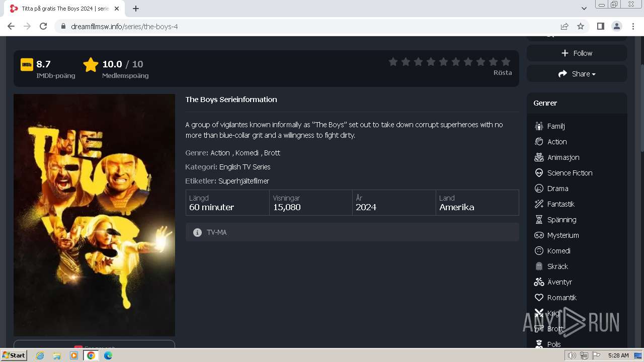Open the Brott genre link in series info
This screenshot has width=644, height=362.
pos(272,153)
